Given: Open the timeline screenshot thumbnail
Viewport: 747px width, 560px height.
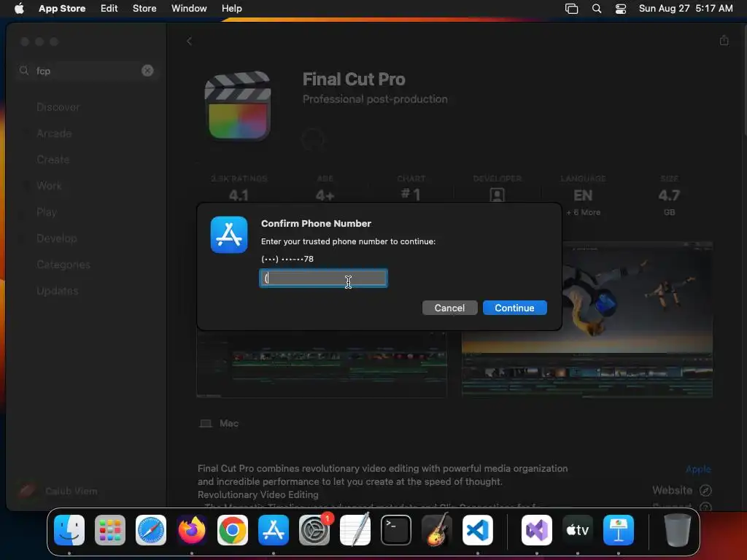Looking at the screenshot, I should 322,365.
